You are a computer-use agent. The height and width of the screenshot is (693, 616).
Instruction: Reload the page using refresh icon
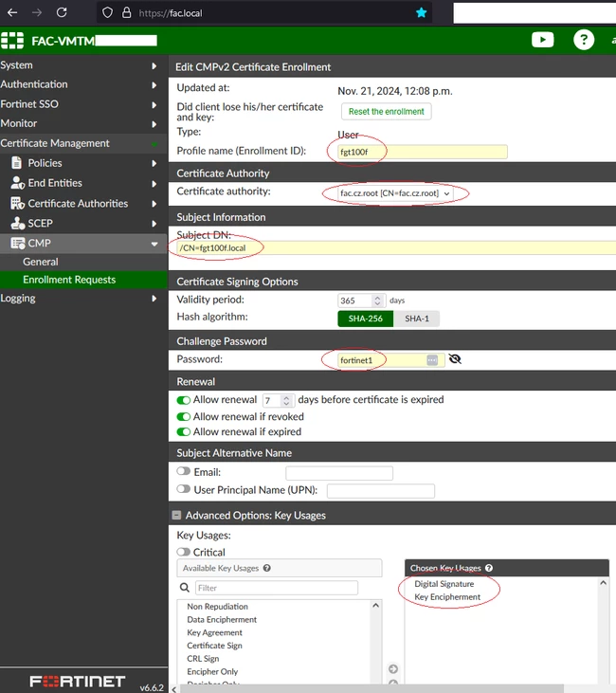pyautogui.click(x=62, y=12)
